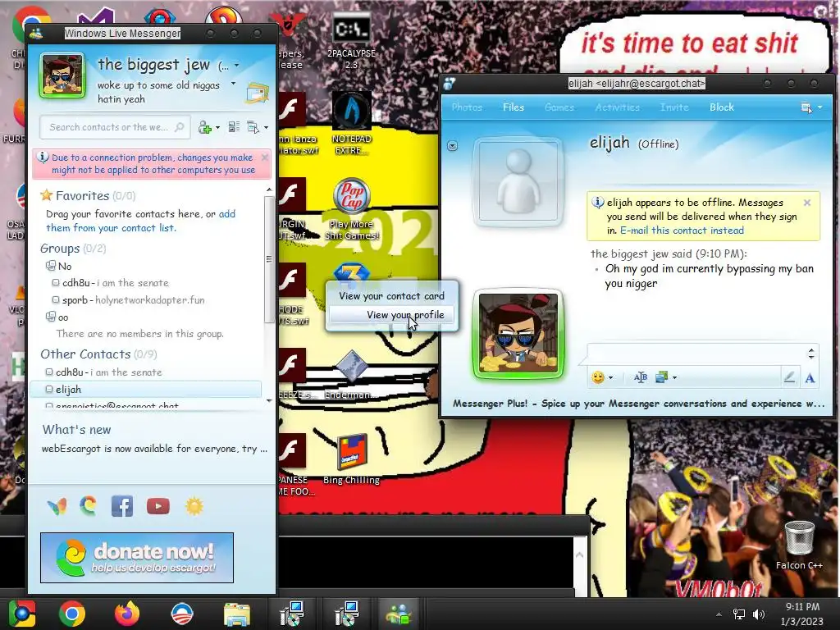Click the search magnifier icon in contacts search
The width and height of the screenshot is (840, 630).
(x=180, y=127)
